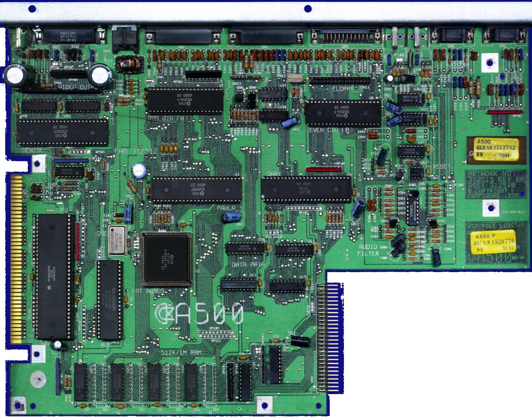Image resolution: width=532 pixels, height=417 pixels.
Task: Click the black floppy pin header
Action: point(339,80)
